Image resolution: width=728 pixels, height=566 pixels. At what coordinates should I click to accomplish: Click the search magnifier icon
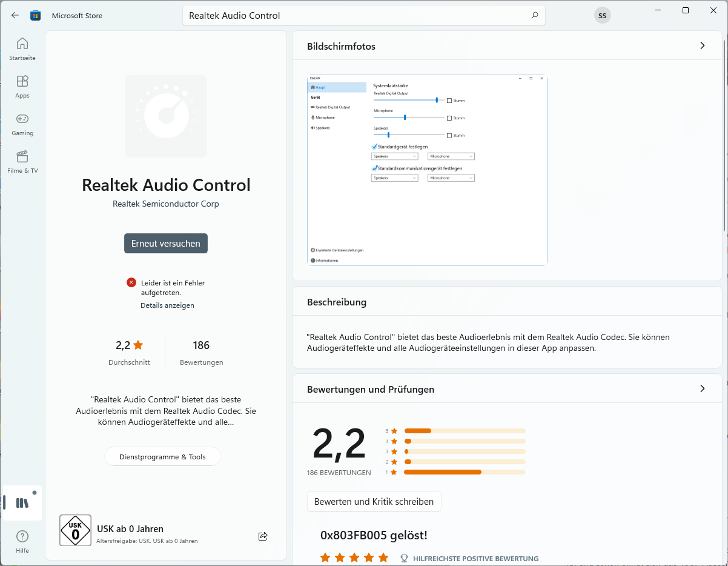point(534,15)
